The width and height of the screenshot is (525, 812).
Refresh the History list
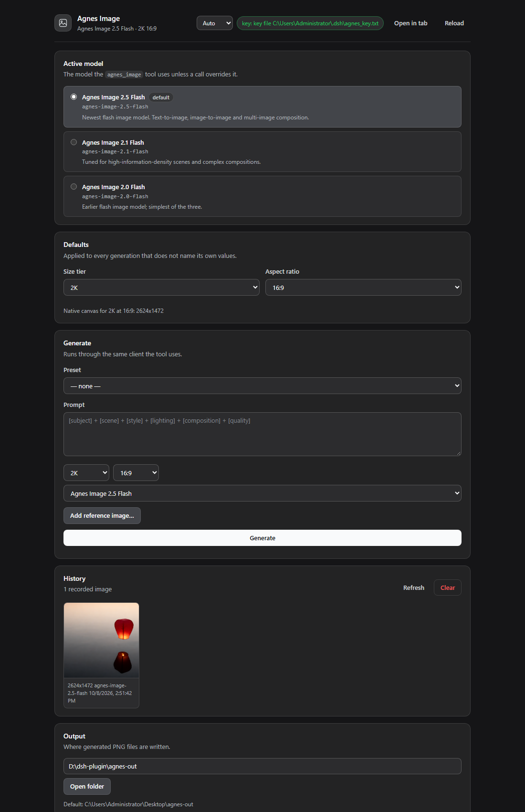(414, 588)
